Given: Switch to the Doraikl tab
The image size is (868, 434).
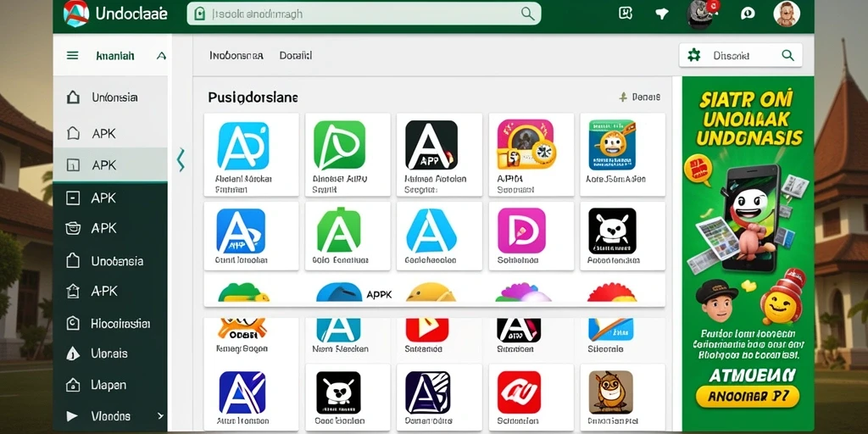Looking at the screenshot, I should coord(296,55).
